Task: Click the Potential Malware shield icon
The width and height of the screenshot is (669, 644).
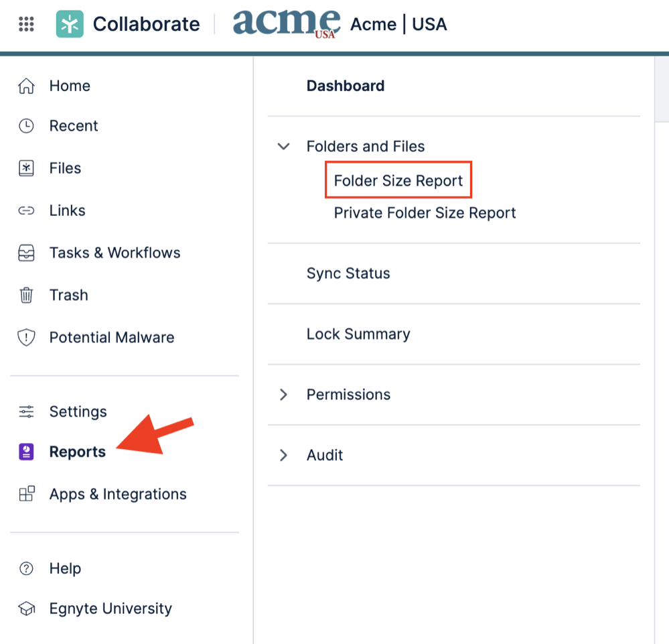Action: [x=26, y=338]
